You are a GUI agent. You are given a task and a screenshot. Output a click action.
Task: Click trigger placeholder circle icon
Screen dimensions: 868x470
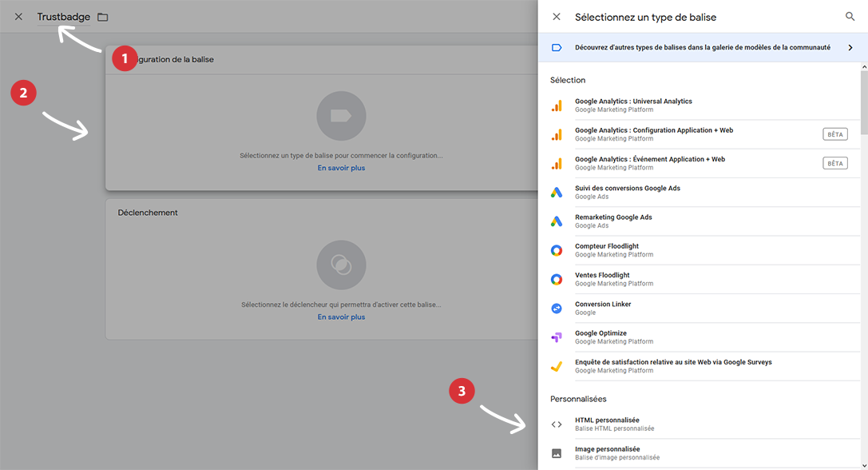341,265
